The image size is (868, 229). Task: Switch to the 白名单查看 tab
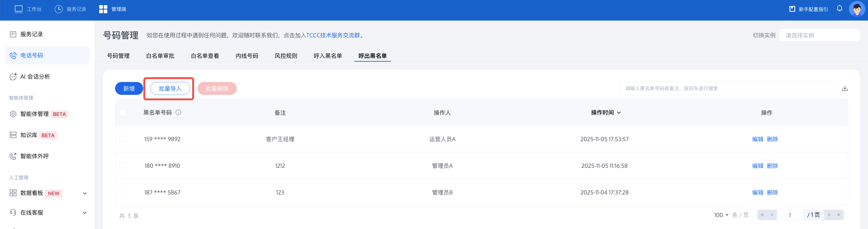pos(205,56)
